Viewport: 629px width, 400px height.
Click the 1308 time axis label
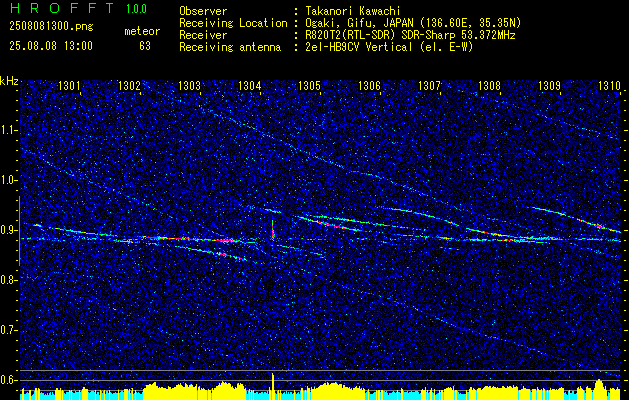489,85
